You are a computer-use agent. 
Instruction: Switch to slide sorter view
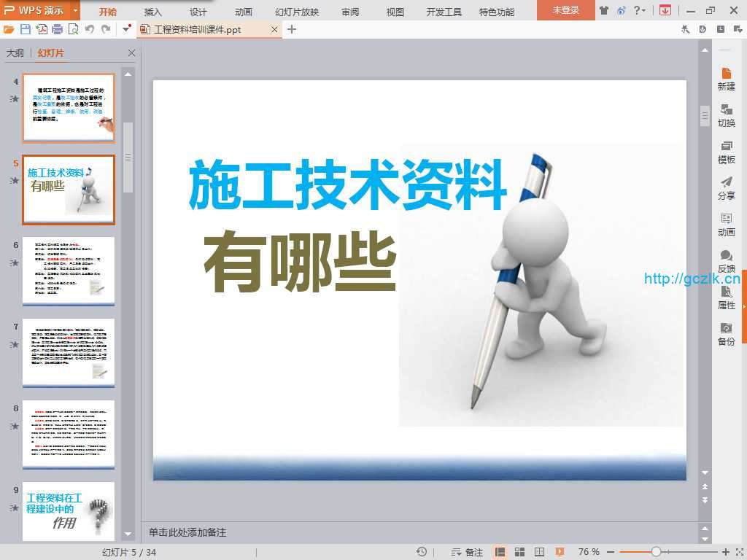click(x=520, y=552)
